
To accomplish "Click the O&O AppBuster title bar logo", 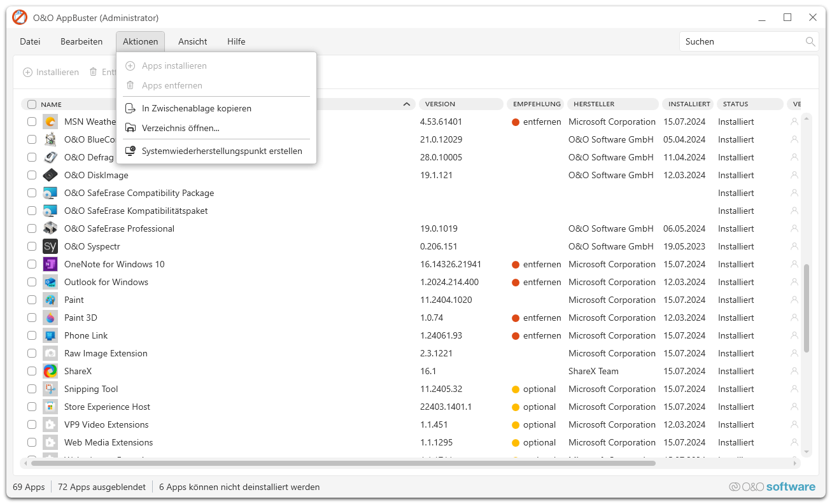I will [x=20, y=17].
